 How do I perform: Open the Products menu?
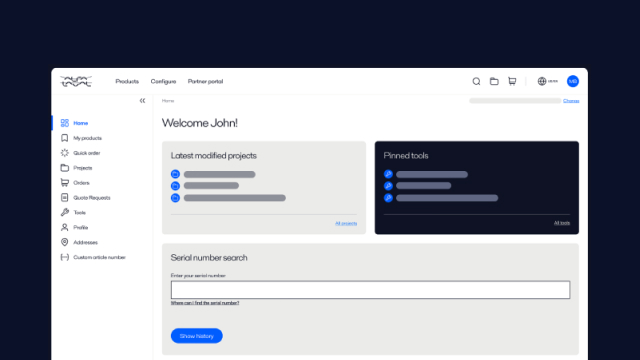(127, 81)
